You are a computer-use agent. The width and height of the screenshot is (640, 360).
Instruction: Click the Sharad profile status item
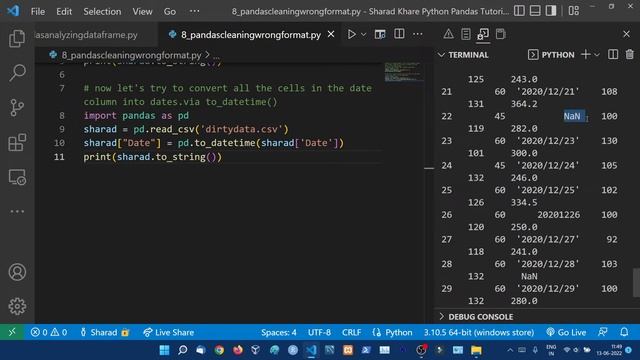[x=104, y=332]
